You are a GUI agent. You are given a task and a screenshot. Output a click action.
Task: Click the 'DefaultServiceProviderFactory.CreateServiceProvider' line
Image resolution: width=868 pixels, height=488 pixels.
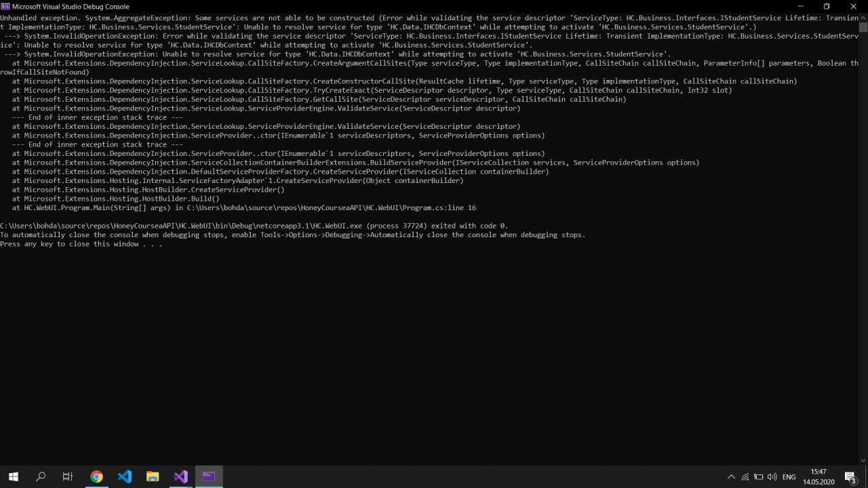[281, 171]
